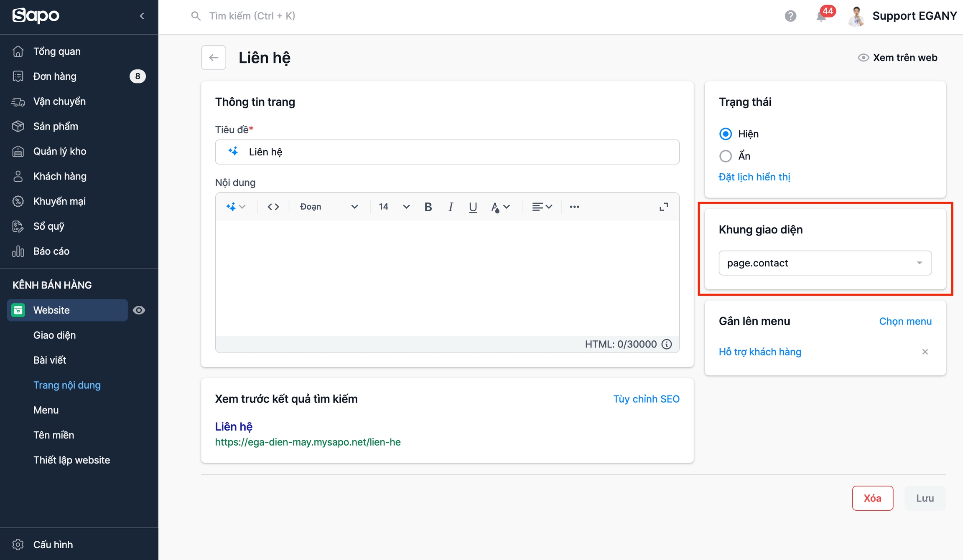963x560 pixels.
Task: Expand editor to fullscreen
Action: [x=663, y=207]
